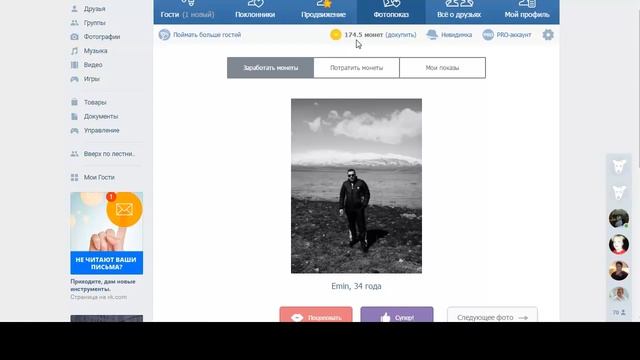The height and width of the screenshot is (360, 640).
Task: Click the Поймать больше гостей icon
Action: (164, 35)
